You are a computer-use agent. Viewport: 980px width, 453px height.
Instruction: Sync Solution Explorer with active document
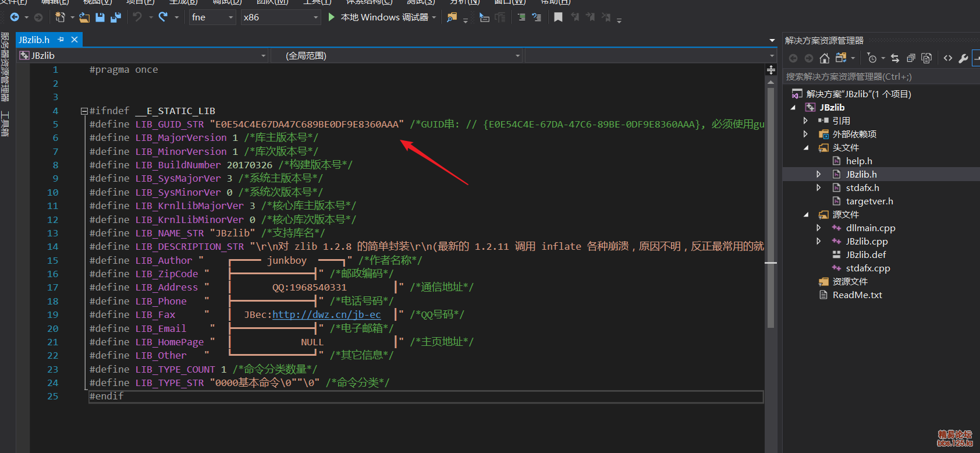pyautogui.click(x=895, y=58)
